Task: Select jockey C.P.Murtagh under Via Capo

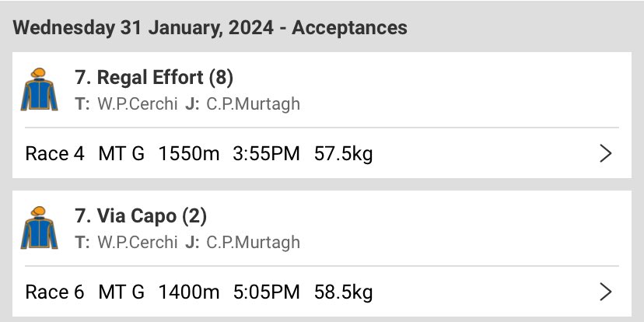Action: coord(253,243)
